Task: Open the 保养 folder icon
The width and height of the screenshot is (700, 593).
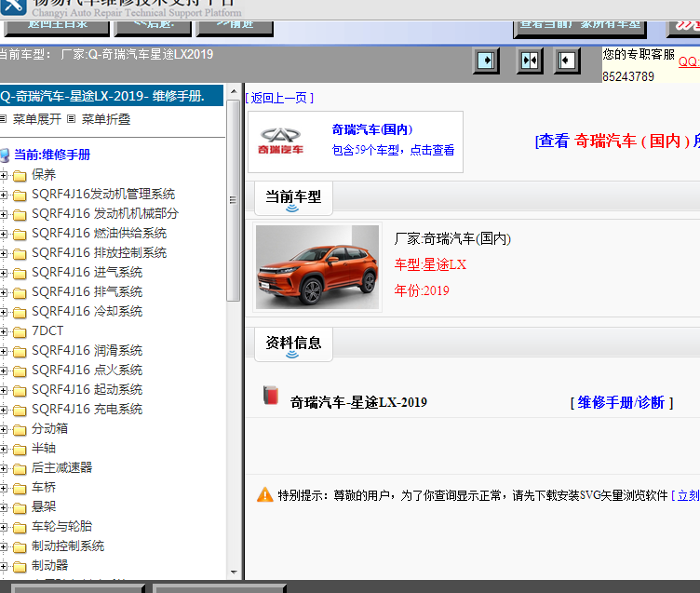Action: pyautogui.click(x=20, y=176)
